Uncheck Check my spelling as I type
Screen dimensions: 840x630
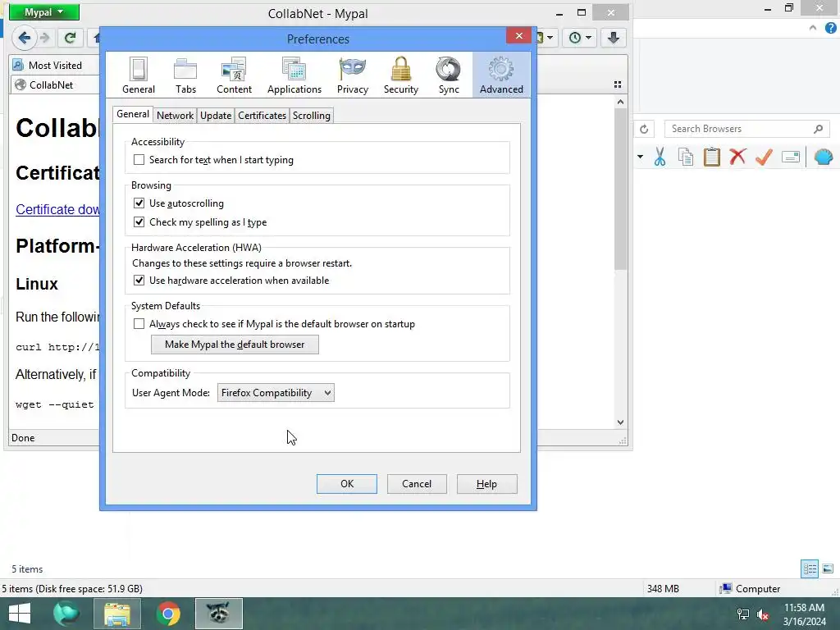point(139,221)
